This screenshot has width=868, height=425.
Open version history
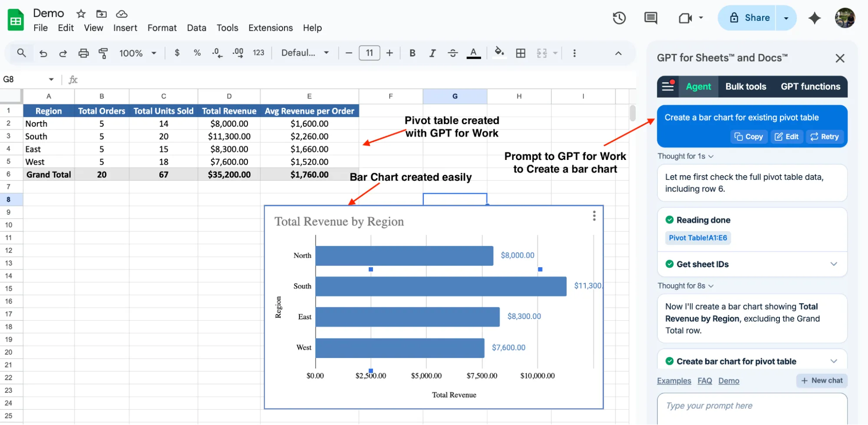[x=619, y=18]
